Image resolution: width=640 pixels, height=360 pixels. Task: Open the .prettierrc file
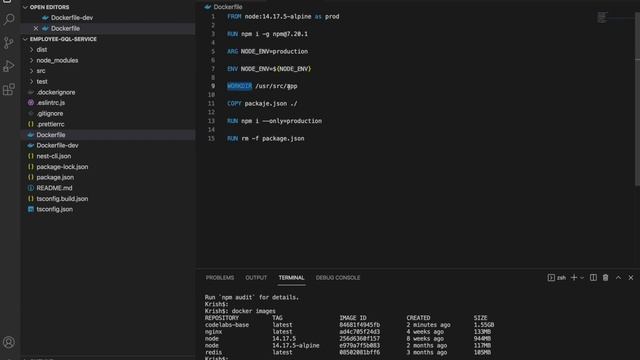coord(50,124)
